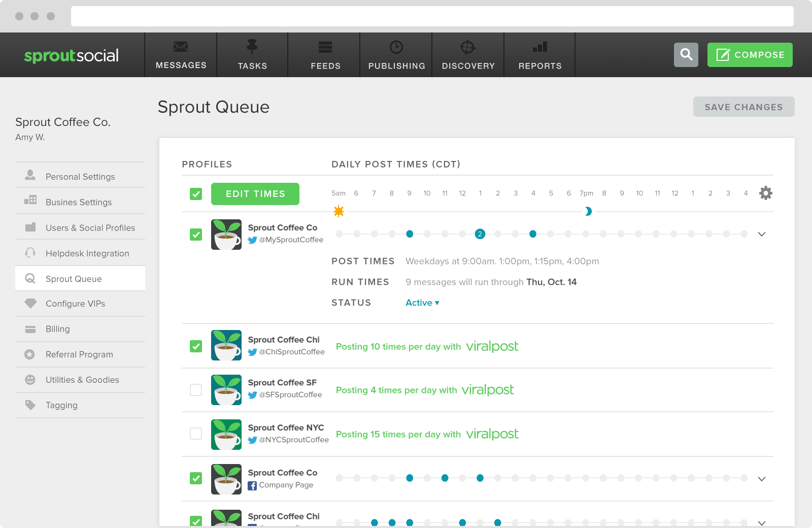Screen dimensions: 812x528
Task: Click the gear icon for post times
Action: click(x=766, y=193)
